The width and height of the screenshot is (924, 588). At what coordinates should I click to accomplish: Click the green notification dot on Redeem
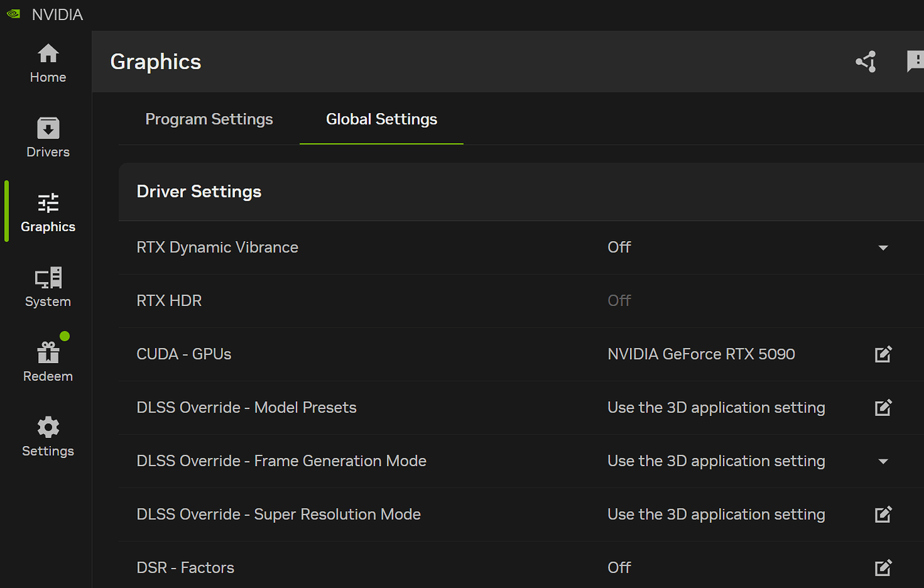65,336
